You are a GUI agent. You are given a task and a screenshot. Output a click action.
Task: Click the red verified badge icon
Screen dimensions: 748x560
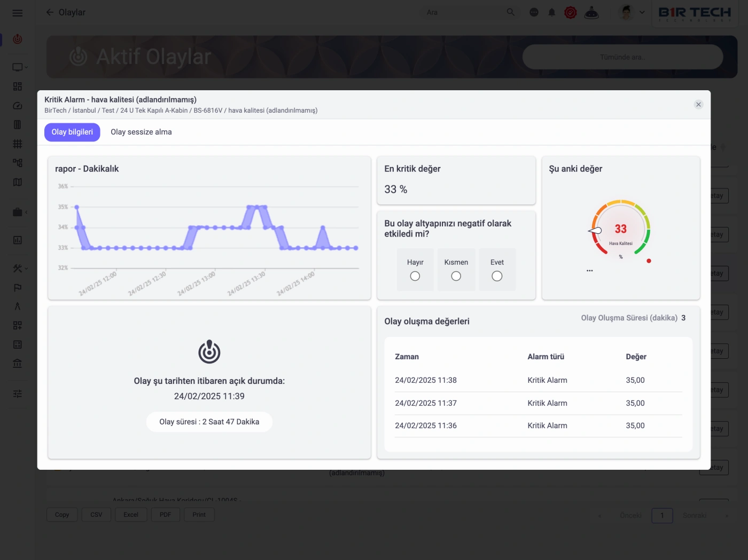point(571,12)
